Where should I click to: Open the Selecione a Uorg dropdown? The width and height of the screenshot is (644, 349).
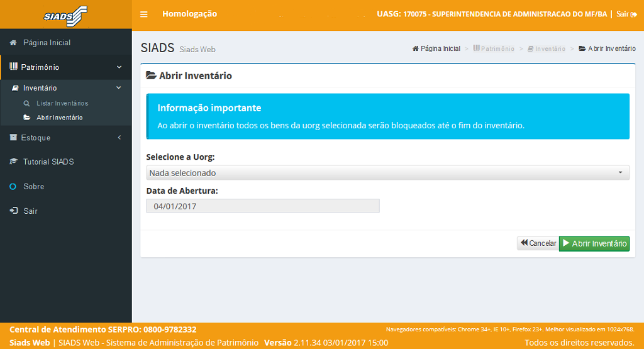click(387, 173)
